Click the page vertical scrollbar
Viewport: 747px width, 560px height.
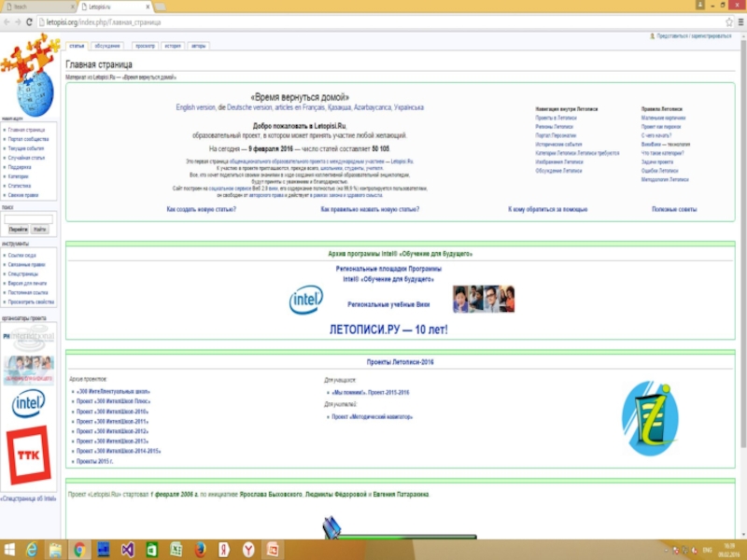pyautogui.click(x=742, y=243)
